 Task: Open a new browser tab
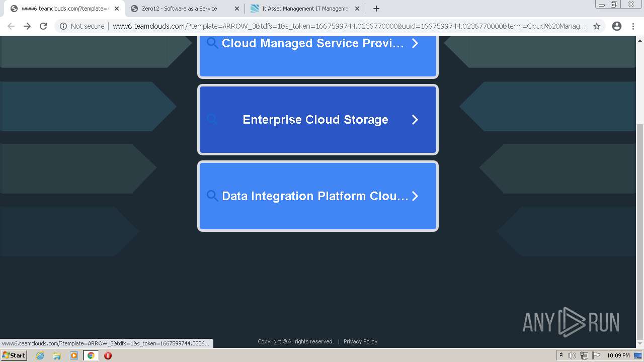point(376,9)
